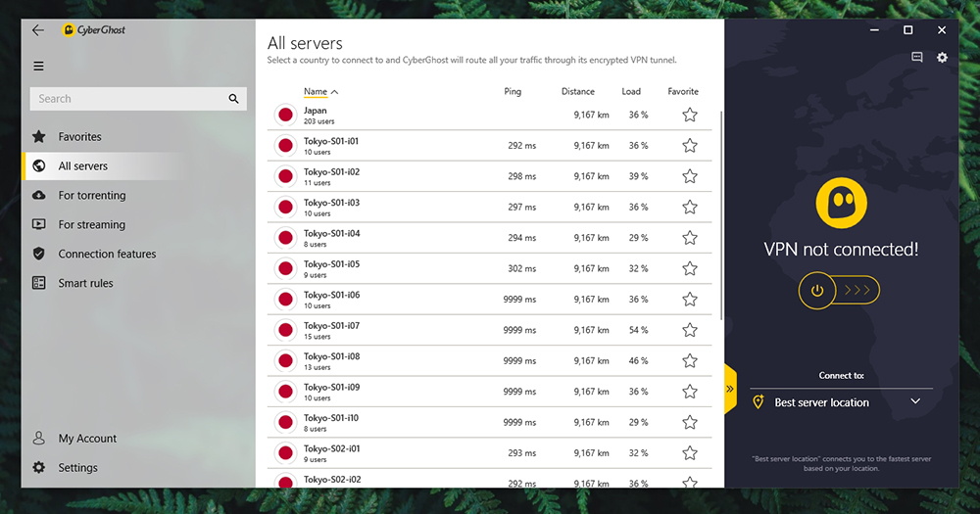Favorite server Tokyo-S01-i06

click(690, 300)
